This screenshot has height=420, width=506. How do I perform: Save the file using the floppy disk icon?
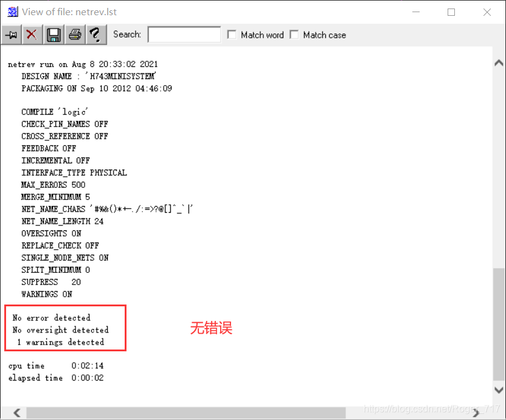click(54, 35)
